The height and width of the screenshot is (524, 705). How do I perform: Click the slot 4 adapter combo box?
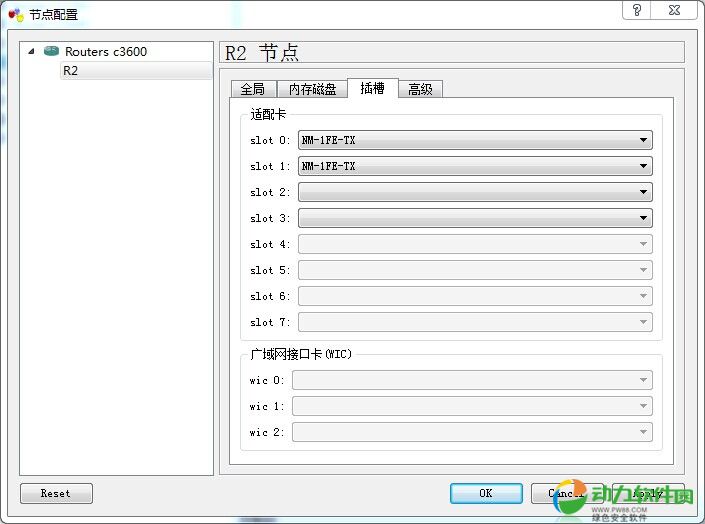(x=474, y=244)
